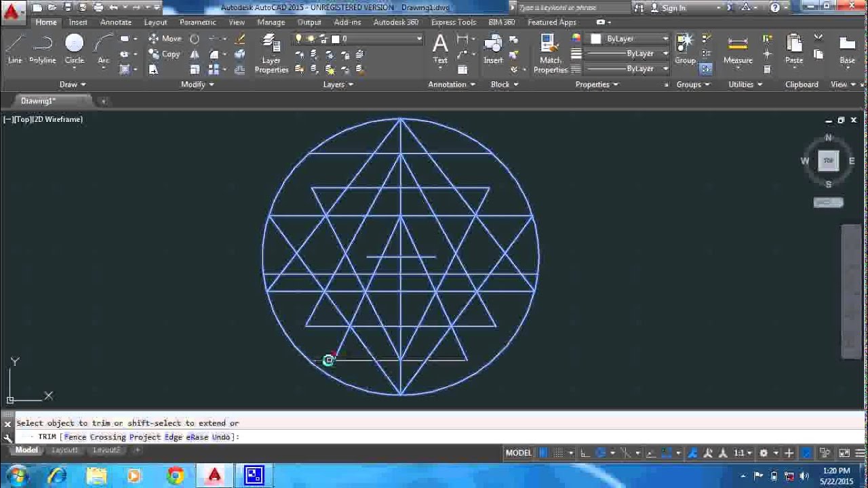Select the Polyline tool
Viewport: 868px width, 488px height.
[42, 49]
